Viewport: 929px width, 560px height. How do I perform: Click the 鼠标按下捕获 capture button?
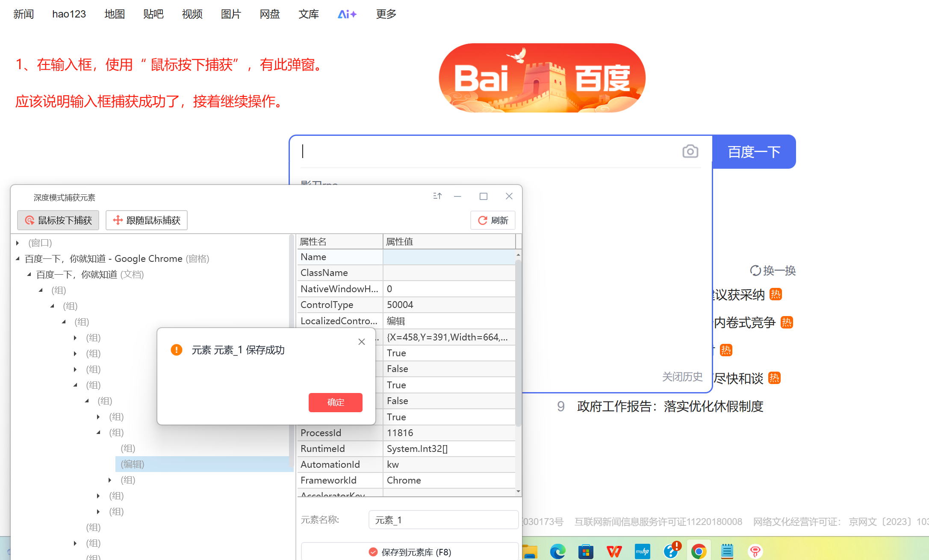click(x=58, y=220)
